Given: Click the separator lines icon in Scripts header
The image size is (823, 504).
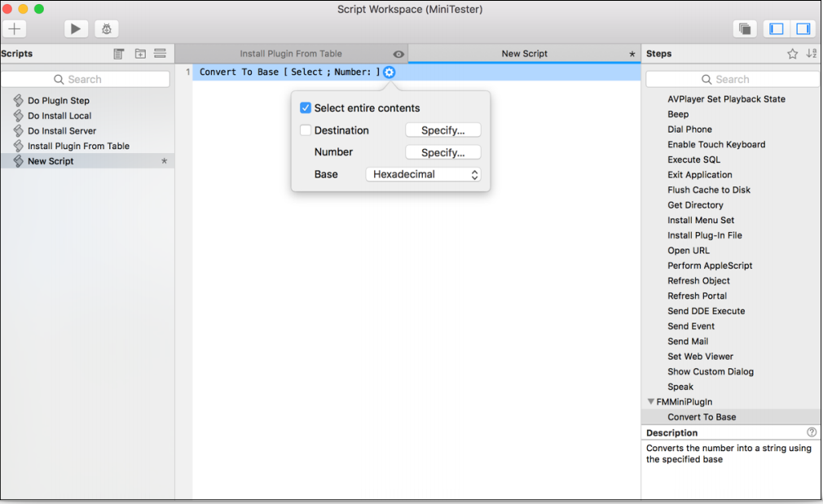Looking at the screenshot, I should click(160, 54).
